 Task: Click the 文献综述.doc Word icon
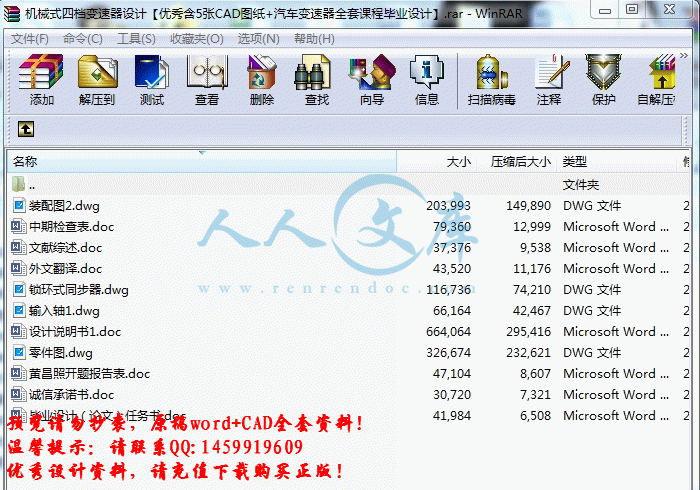(x=17, y=247)
